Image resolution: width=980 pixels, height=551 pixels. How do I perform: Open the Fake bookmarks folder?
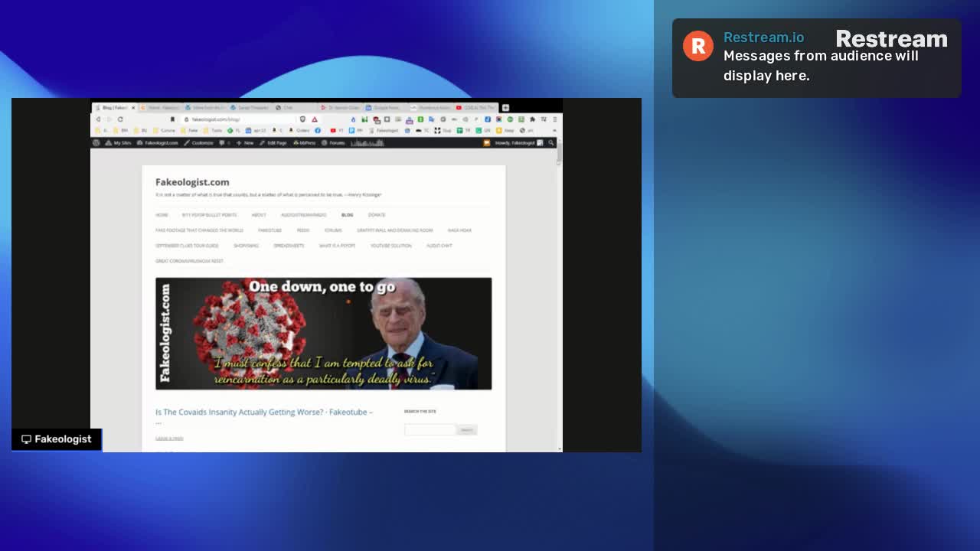tap(189, 131)
